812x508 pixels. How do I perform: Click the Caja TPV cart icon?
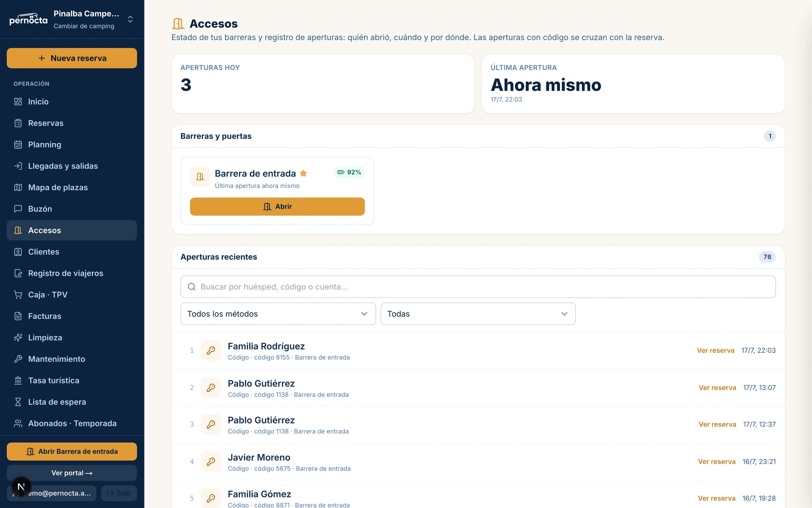point(18,295)
